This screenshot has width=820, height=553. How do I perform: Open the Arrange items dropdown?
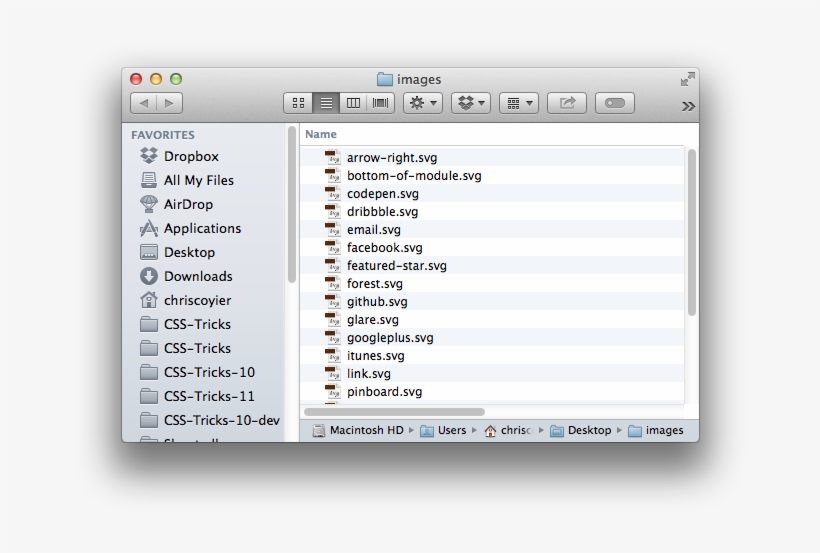tap(519, 103)
